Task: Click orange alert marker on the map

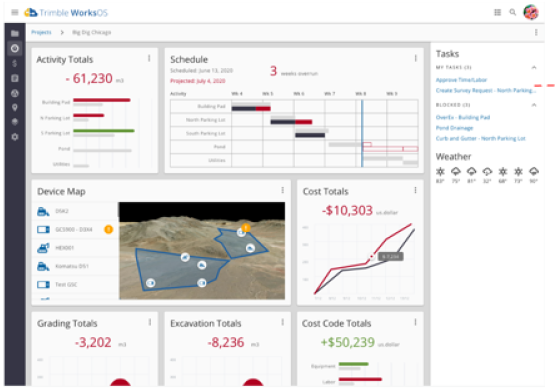Action: point(246,227)
